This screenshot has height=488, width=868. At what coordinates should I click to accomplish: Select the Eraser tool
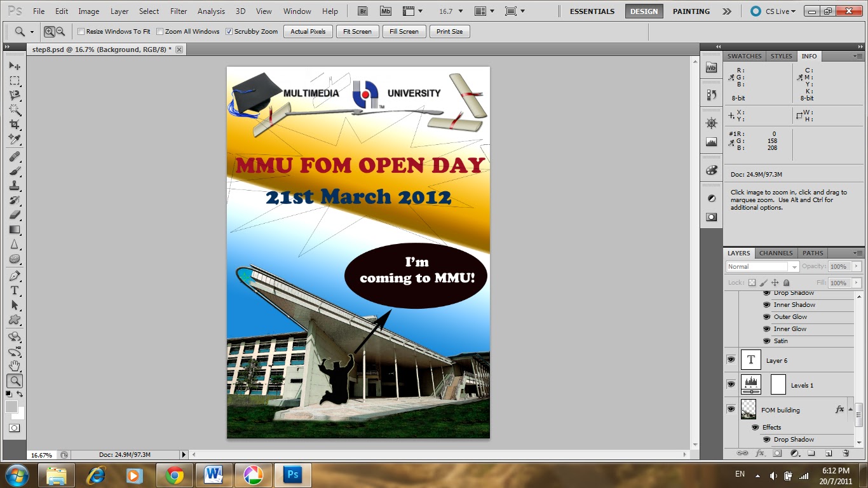pyautogui.click(x=15, y=215)
